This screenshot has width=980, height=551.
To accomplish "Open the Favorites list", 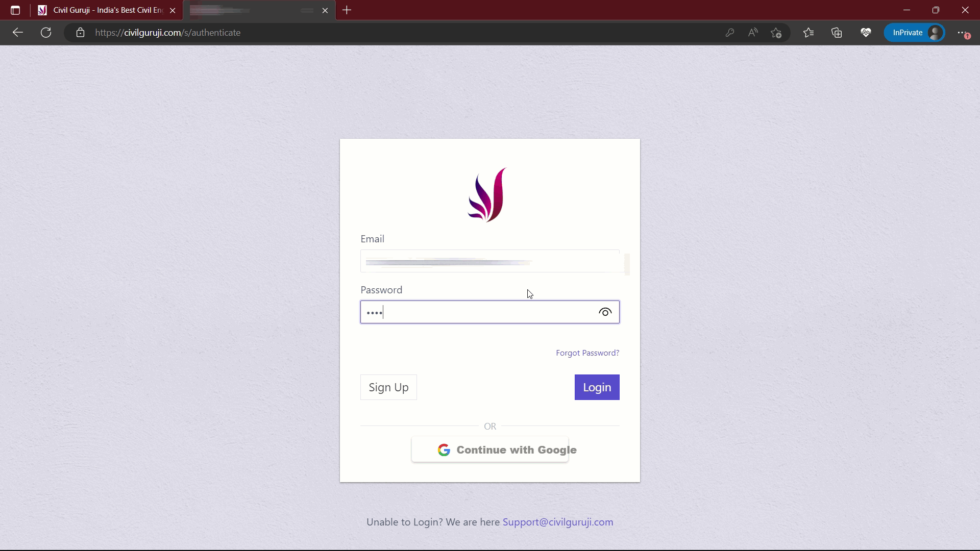I will (x=808, y=33).
